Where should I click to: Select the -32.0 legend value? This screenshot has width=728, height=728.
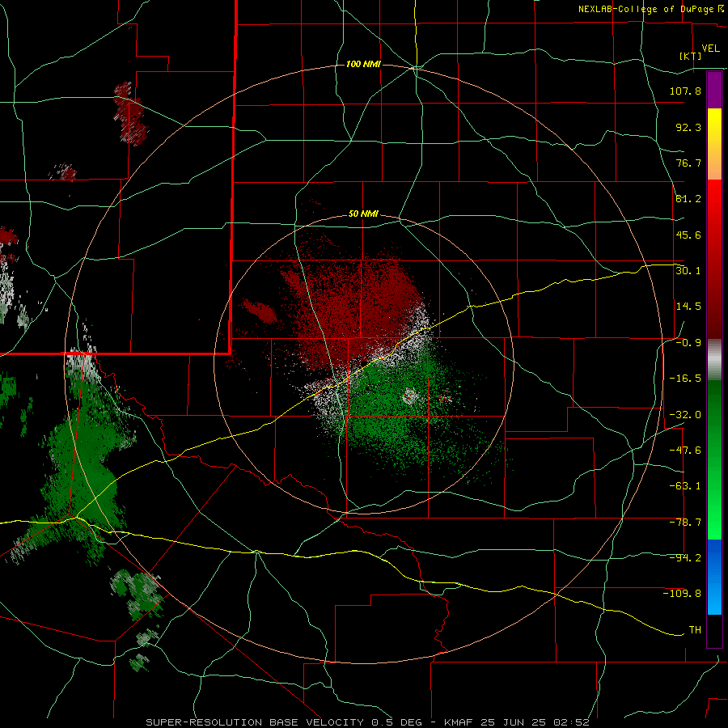click(x=685, y=415)
